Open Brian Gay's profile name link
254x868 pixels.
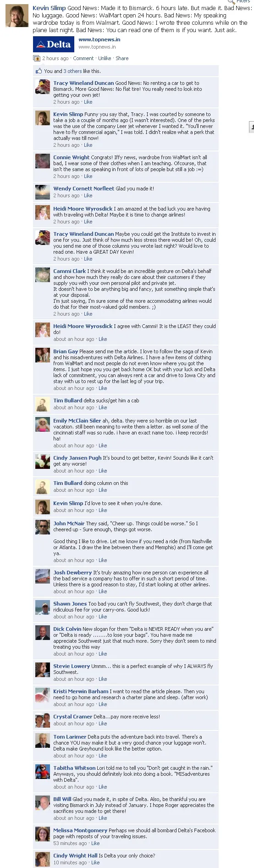(x=66, y=351)
